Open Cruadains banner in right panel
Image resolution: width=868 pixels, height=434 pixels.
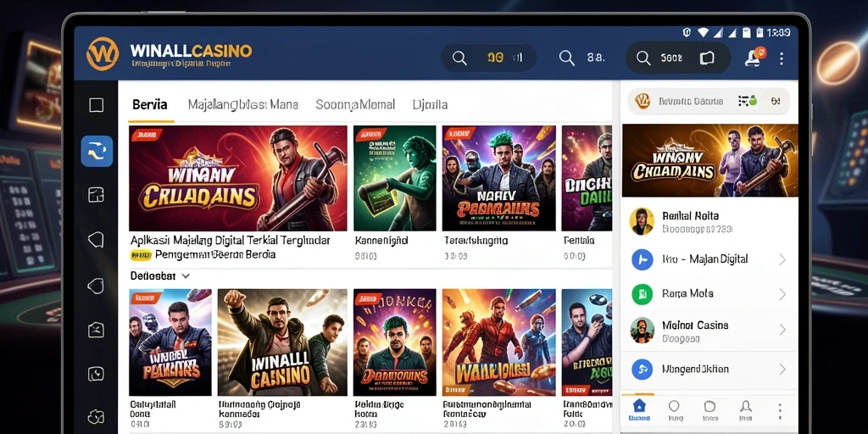click(709, 160)
